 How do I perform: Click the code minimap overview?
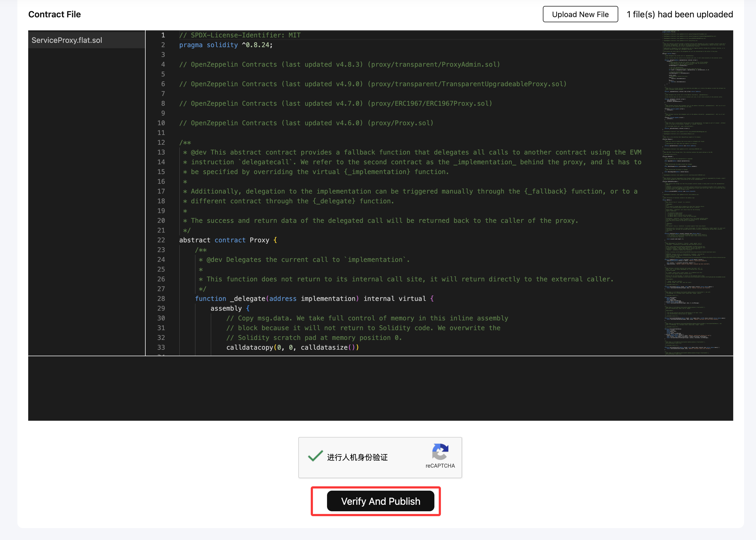[694, 193]
